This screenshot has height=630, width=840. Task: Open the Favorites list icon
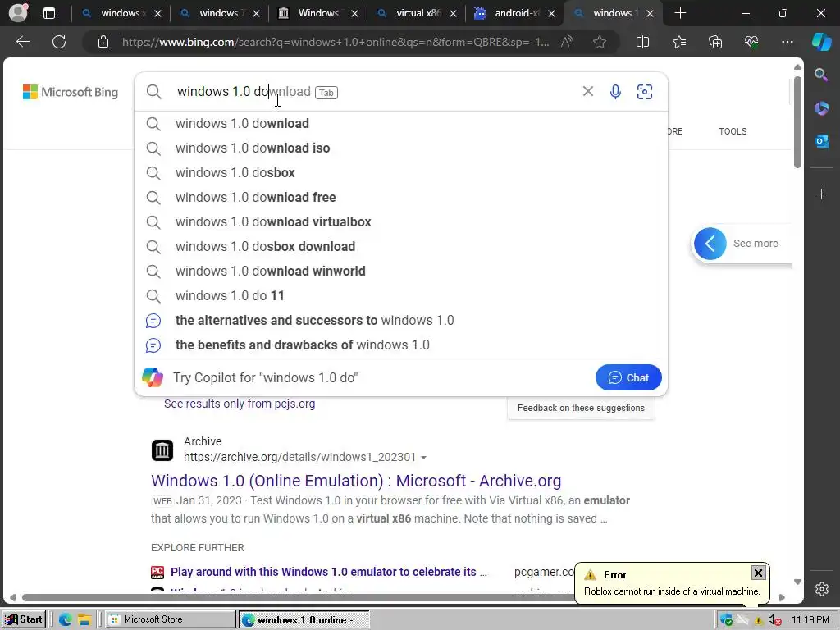(x=678, y=42)
